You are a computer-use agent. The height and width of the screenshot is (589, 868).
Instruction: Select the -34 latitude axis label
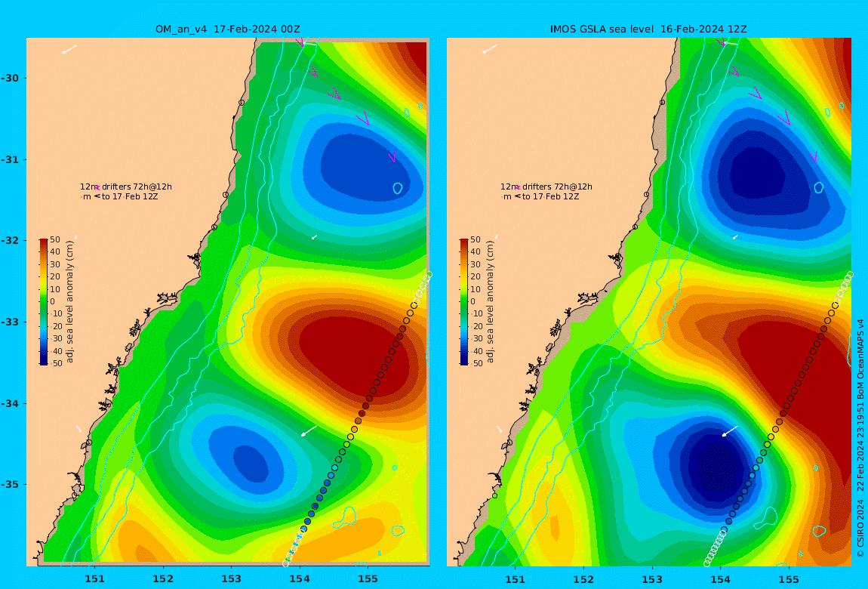(x=9, y=403)
